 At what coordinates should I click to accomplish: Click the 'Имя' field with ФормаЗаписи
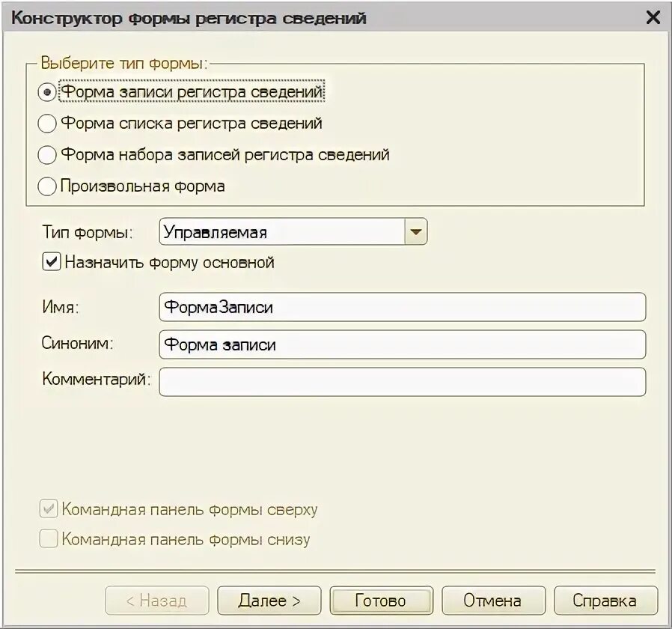[402, 307]
